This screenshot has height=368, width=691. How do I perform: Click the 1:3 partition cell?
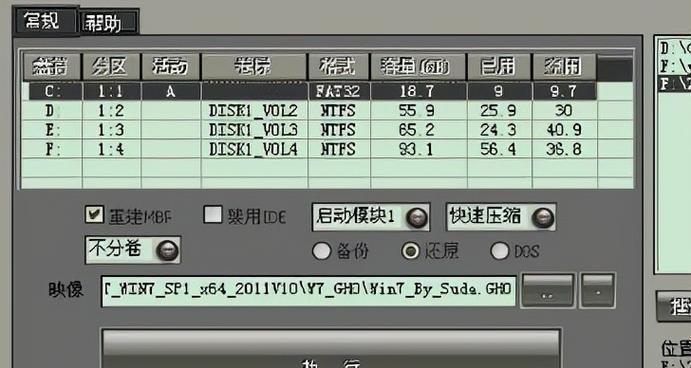[x=111, y=130]
